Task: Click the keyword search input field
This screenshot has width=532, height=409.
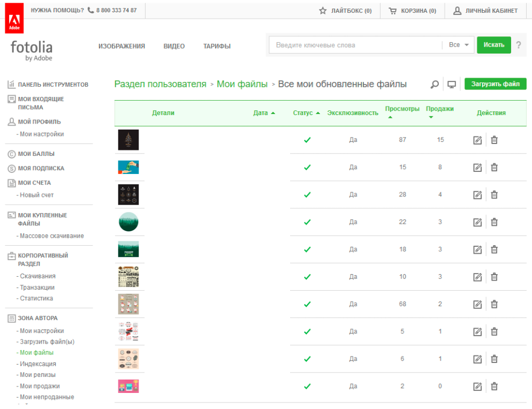Action: [x=356, y=46]
